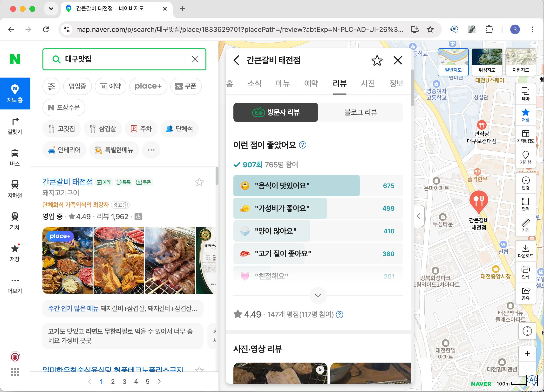Screen dimensions: 544x392
Task: Open the filter options sliders button
Action: tap(51, 86)
